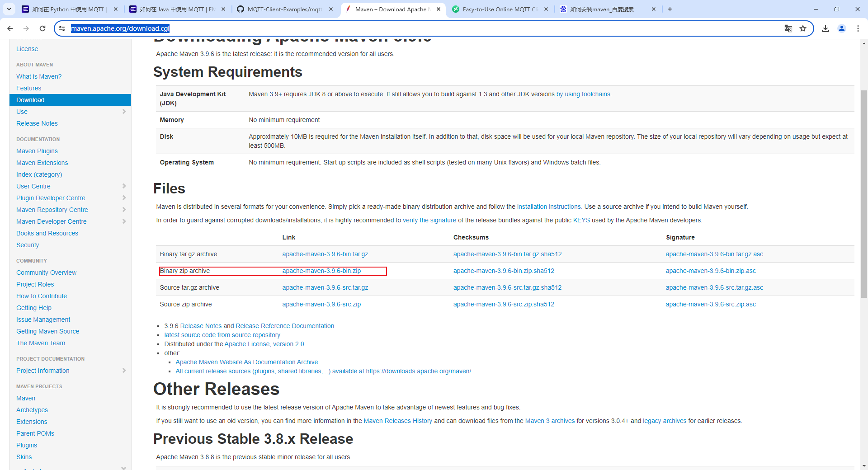Open apache-maven-3.9.6-src.zip.asc signature

click(711, 304)
